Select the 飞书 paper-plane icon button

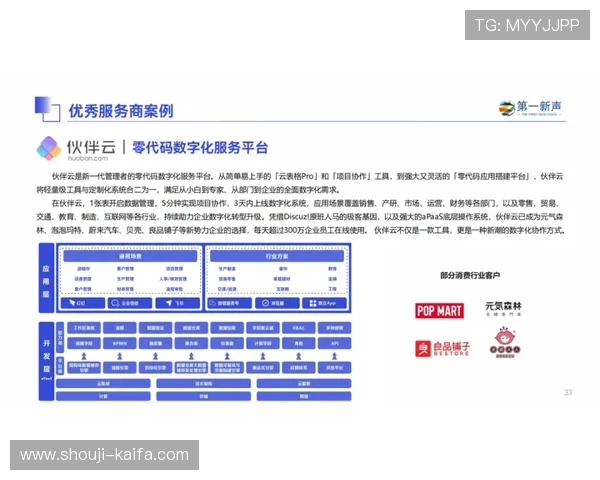click(178, 303)
